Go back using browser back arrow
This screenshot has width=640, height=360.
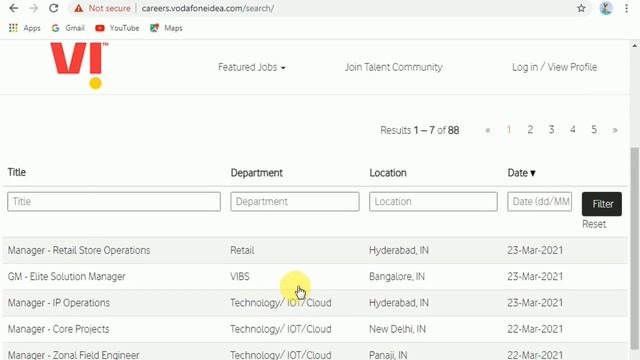(13, 8)
